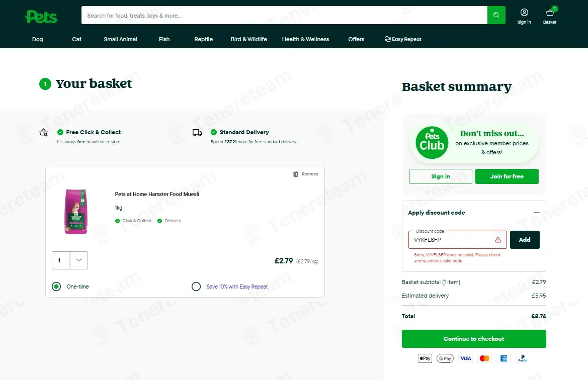Image resolution: width=588 pixels, height=380 pixels.
Task: Click the Add discount code button
Action: tap(524, 240)
